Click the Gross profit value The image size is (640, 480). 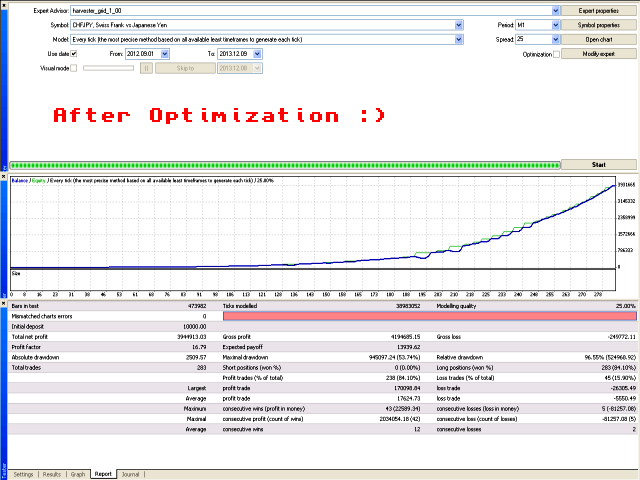tap(405, 337)
